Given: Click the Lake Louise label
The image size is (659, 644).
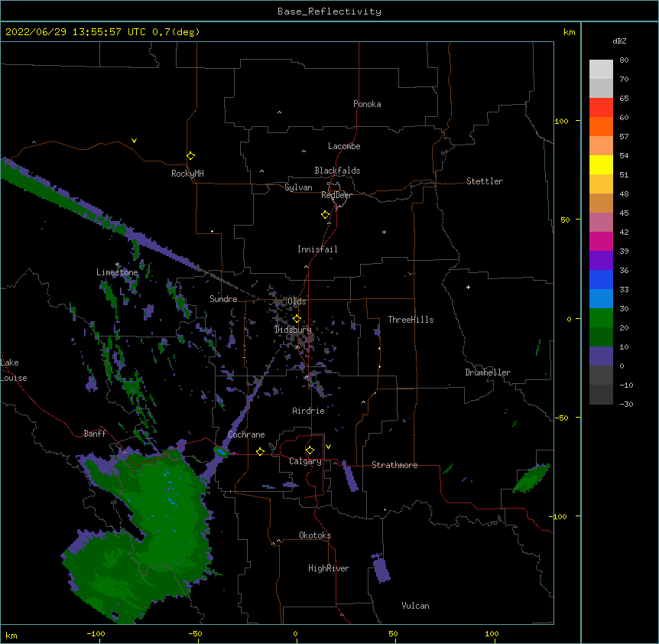Looking at the screenshot, I should click(14, 370).
